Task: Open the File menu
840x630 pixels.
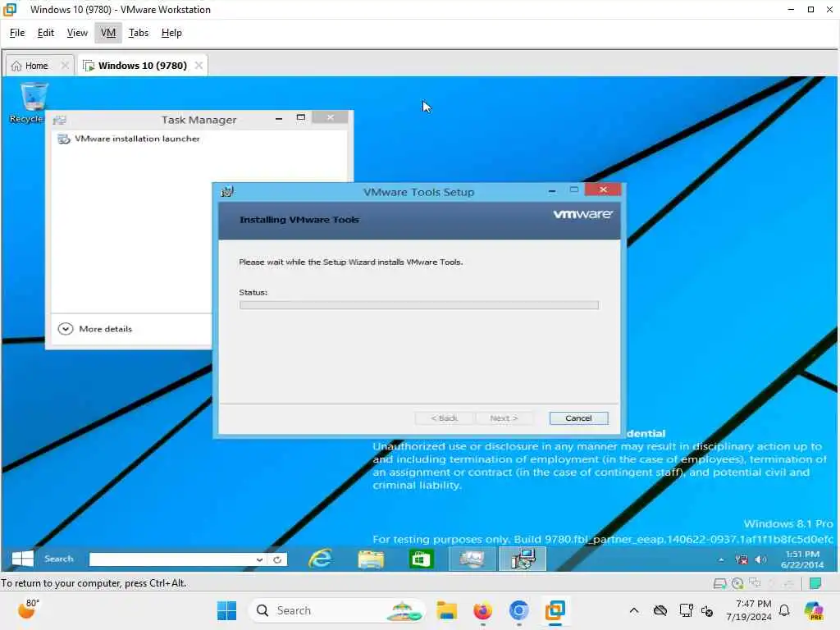Action: tap(17, 33)
